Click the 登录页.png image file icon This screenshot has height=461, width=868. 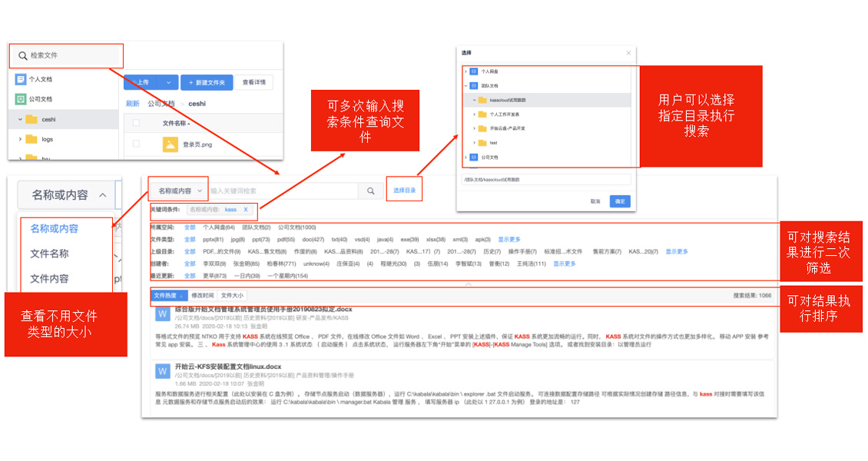coord(170,144)
